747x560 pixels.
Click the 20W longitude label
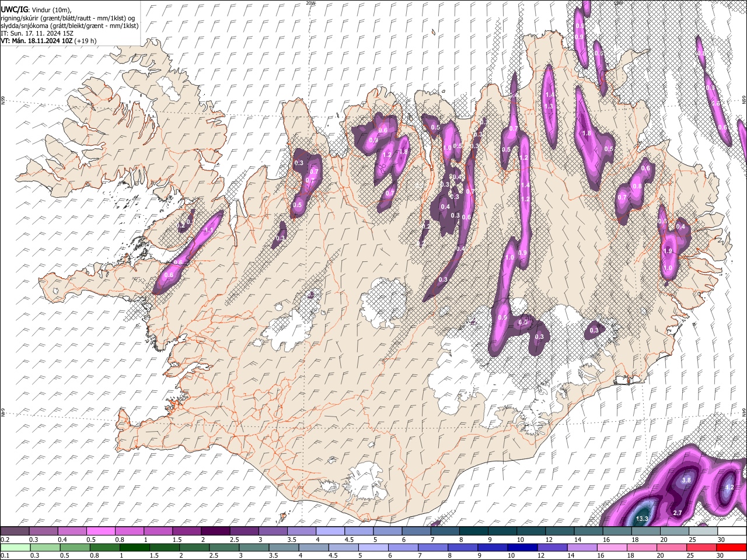pos(310,3)
